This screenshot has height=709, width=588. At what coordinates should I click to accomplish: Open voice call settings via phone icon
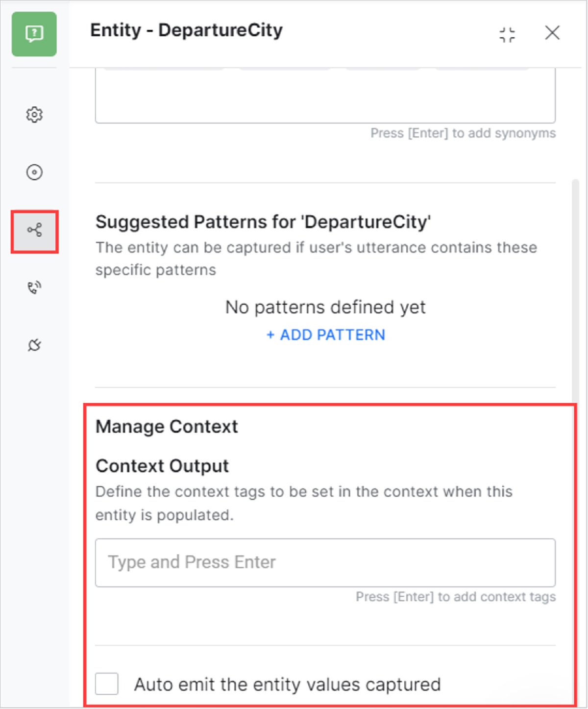[34, 288]
